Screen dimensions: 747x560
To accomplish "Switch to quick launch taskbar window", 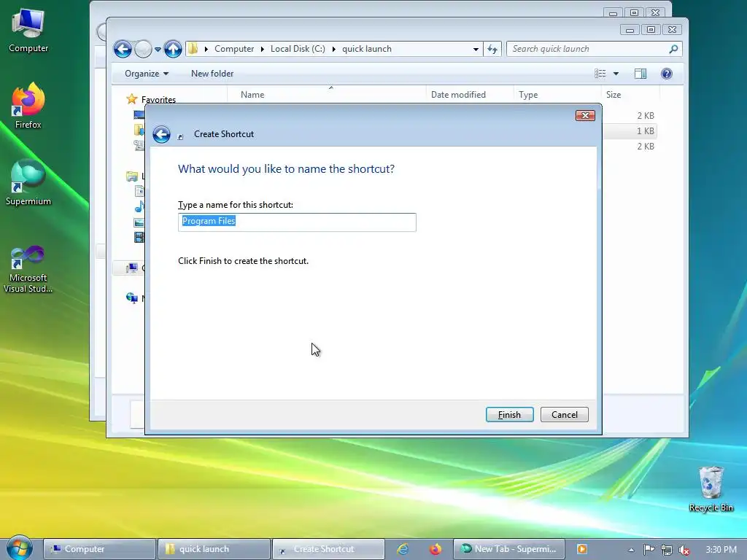I will (x=214, y=549).
